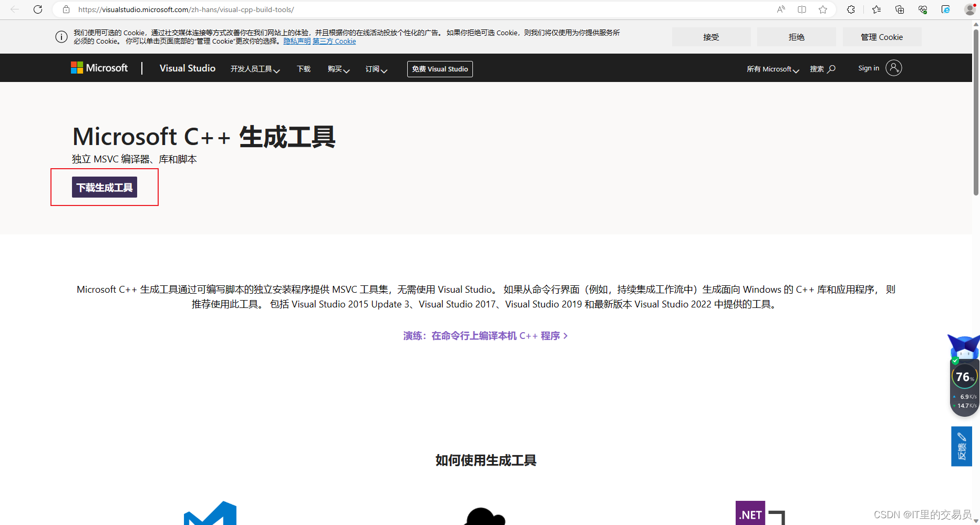Image resolution: width=980 pixels, height=525 pixels.
Task: Open 演练: 在命令行上编译本机 C++ 程序 link
Action: coord(486,335)
